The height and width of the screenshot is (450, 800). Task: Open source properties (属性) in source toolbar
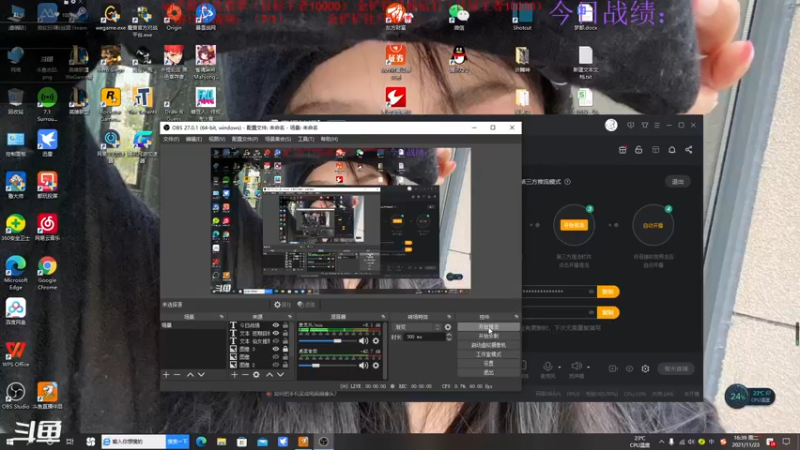tap(282, 305)
